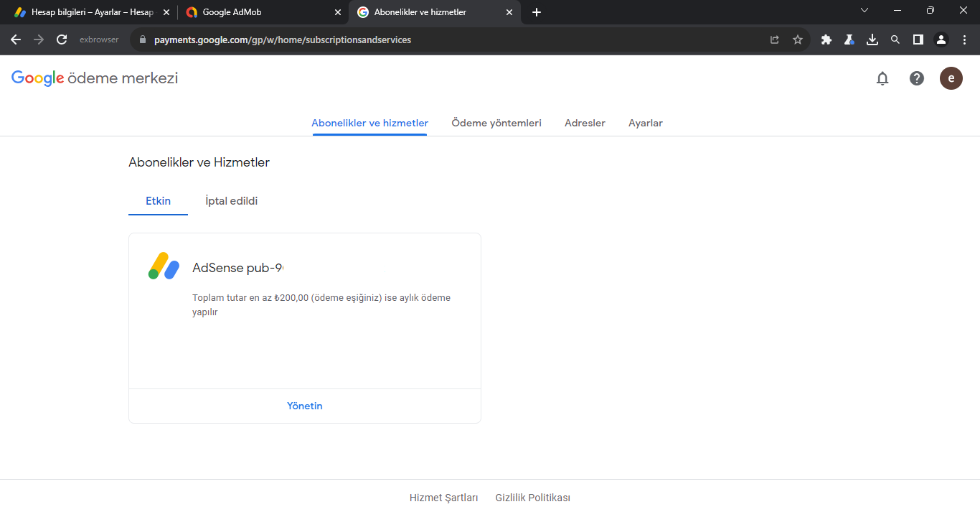Click the address bar URL
Screen dimensions: 980x517
283,39
